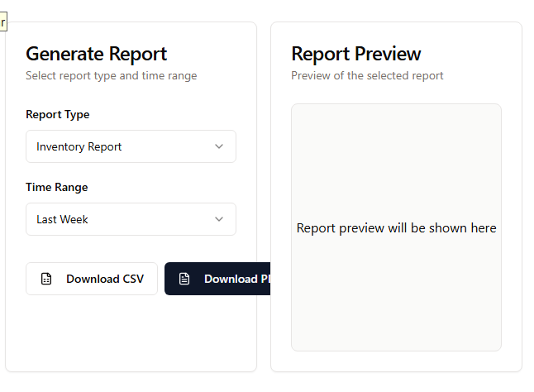Click the Time Range field label
The height and width of the screenshot is (392, 534).
(57, 187)
